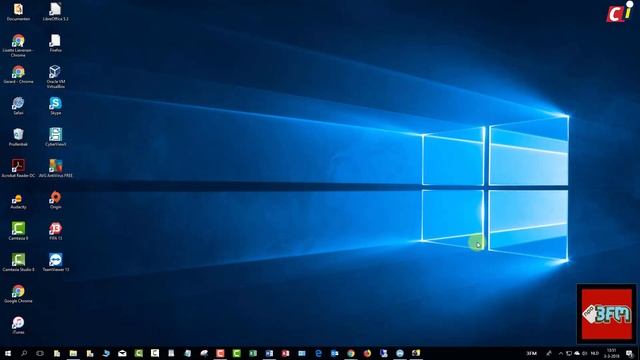Select the Prullenbak recycle bin
Image resolution: width=640 pixels, height=360 pixels.
click(18, 137)
